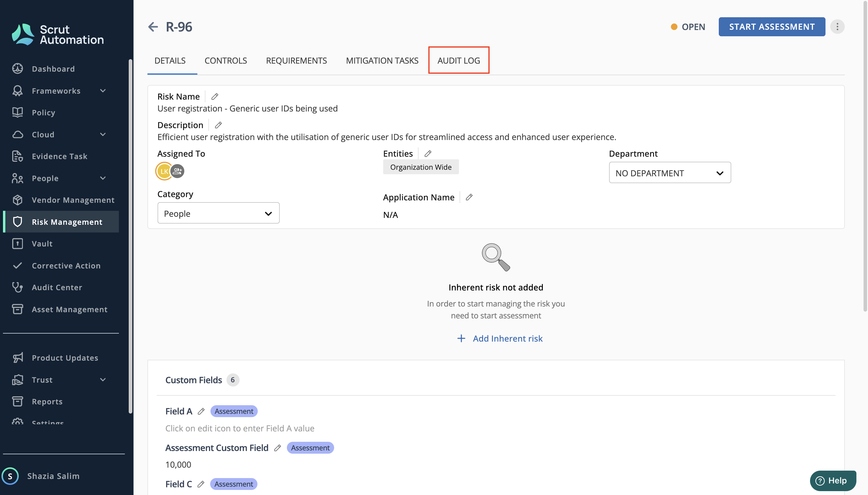Open the three-dot more options menu
868x495 pixels.
coord(837,26)
